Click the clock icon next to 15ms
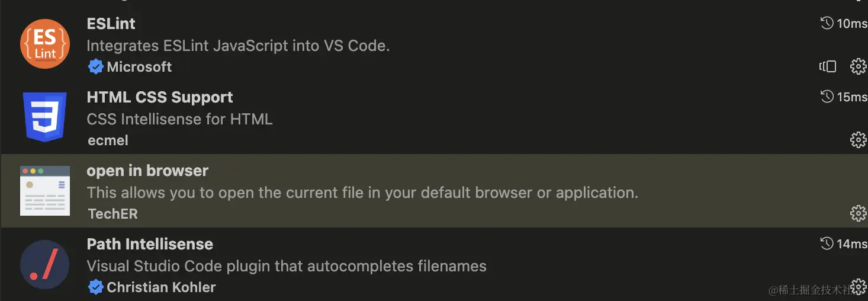Screen dimensions: 868x301 (827, 97)
